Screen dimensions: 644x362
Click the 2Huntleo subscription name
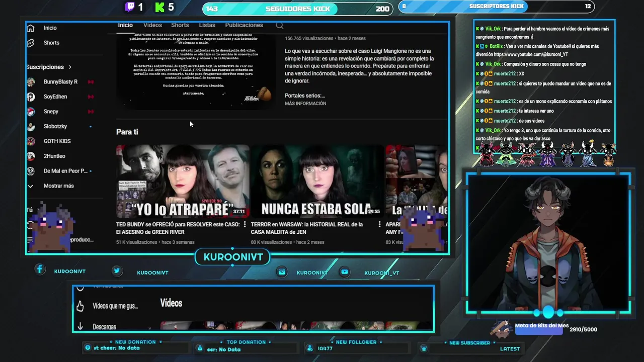54,156
